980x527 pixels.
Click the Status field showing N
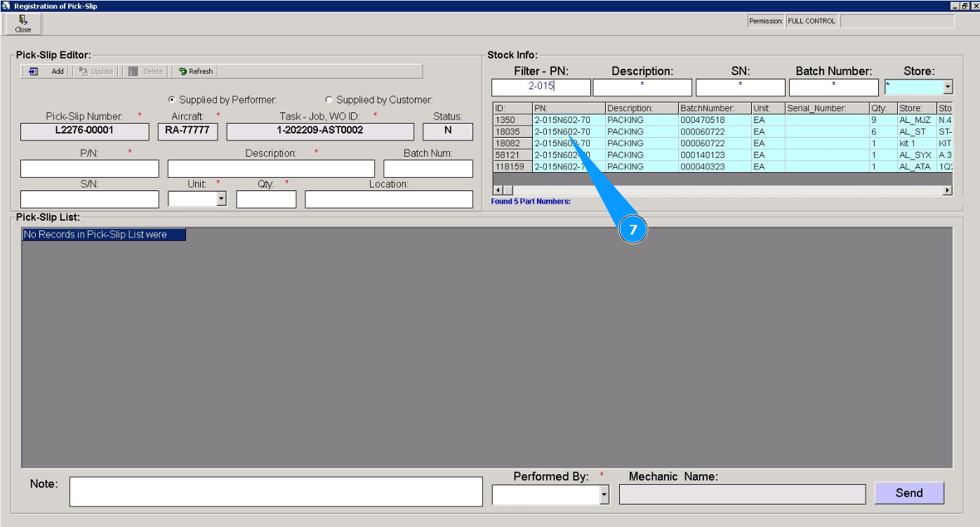click(x=448, y=131)
